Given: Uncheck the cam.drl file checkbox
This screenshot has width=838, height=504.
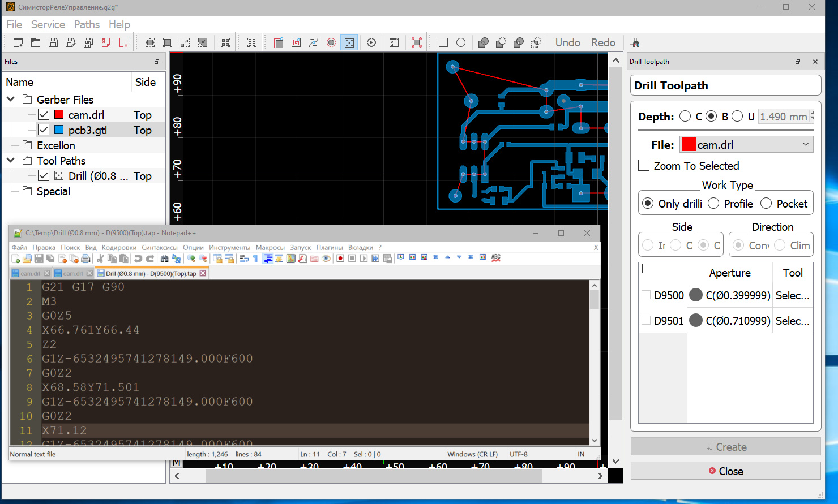Looking at the screenshot, I should 44,115.
